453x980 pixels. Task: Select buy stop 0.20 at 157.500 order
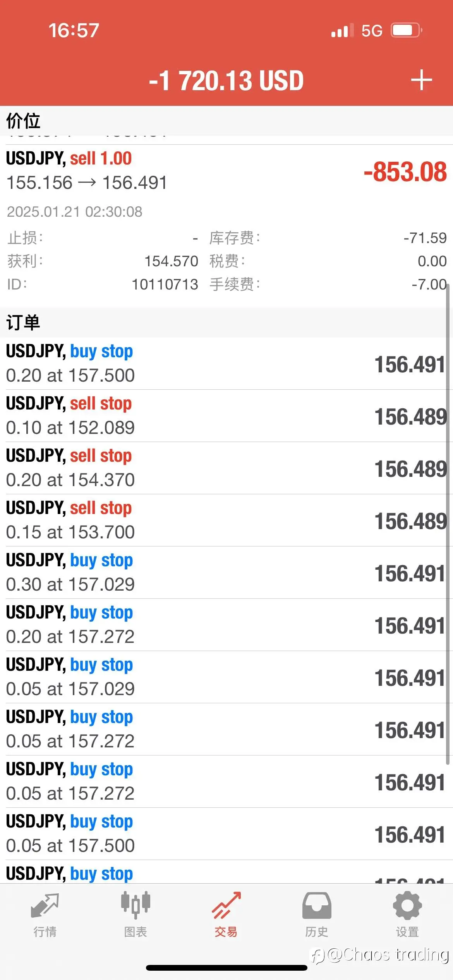pos(226,363)
